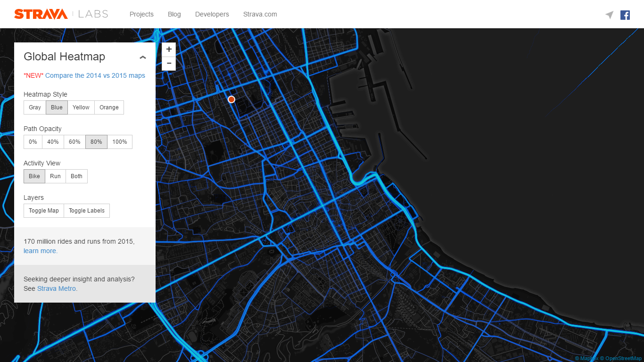Viewport: 644px width, 362px height.
Task: Click the orange location marker on map
Action: point(231,99)
